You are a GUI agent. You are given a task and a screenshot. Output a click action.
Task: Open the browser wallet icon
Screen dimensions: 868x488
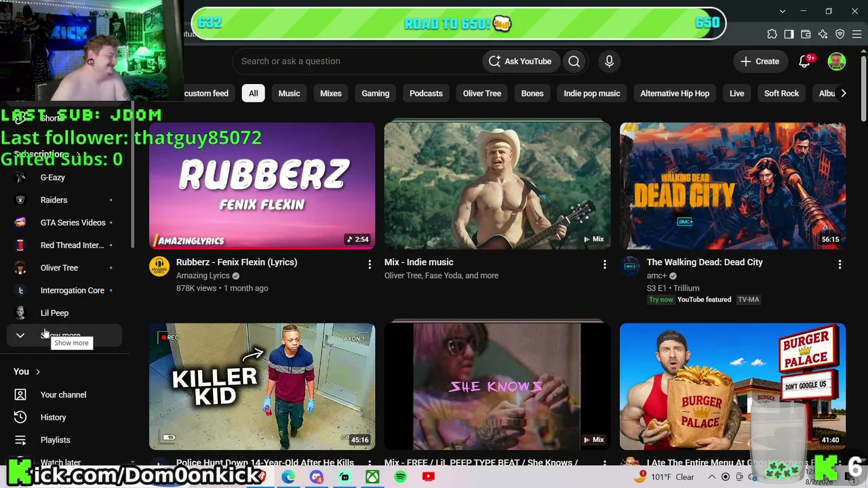click(806, 35)
